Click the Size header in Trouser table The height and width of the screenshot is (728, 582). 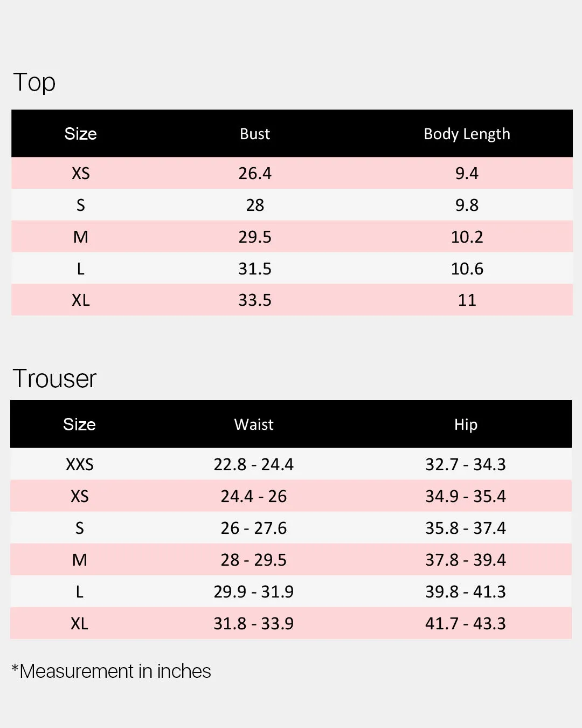point(79,424)
